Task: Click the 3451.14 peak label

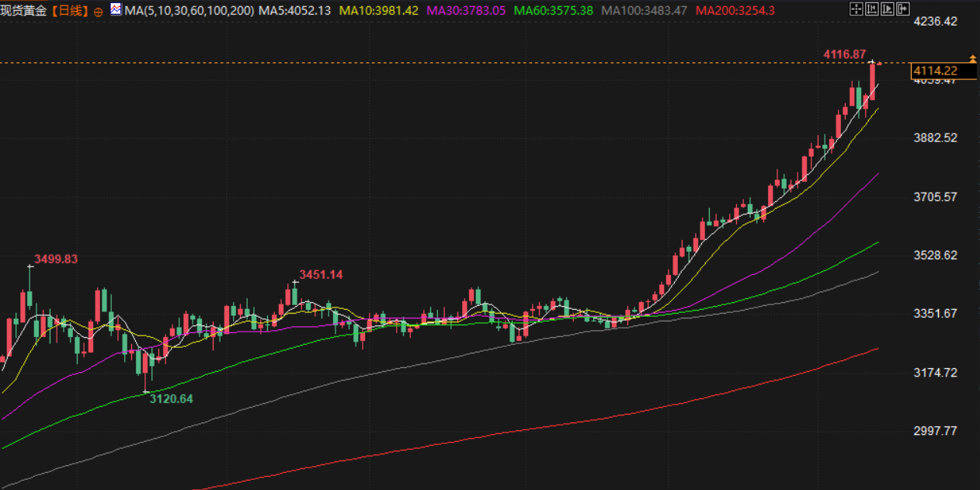Action: coord(321,274)
